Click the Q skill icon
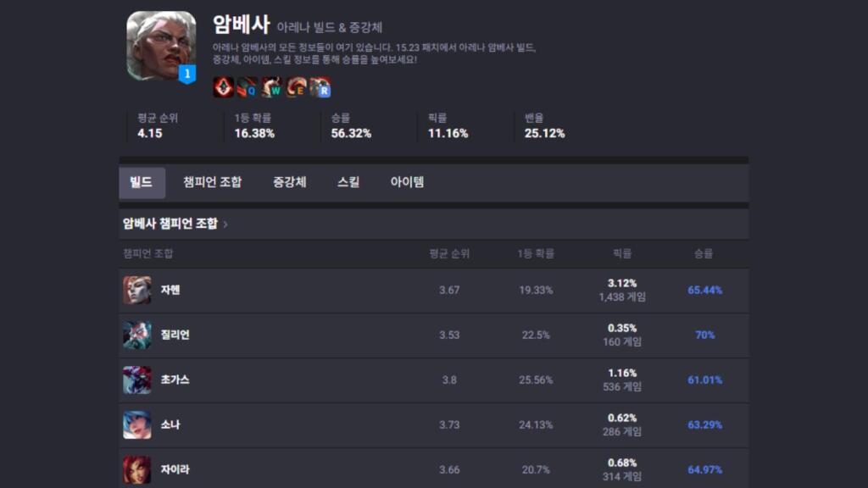Image resolution: width=868 pixels, height=488 pixels. click(x=248, y=87)
